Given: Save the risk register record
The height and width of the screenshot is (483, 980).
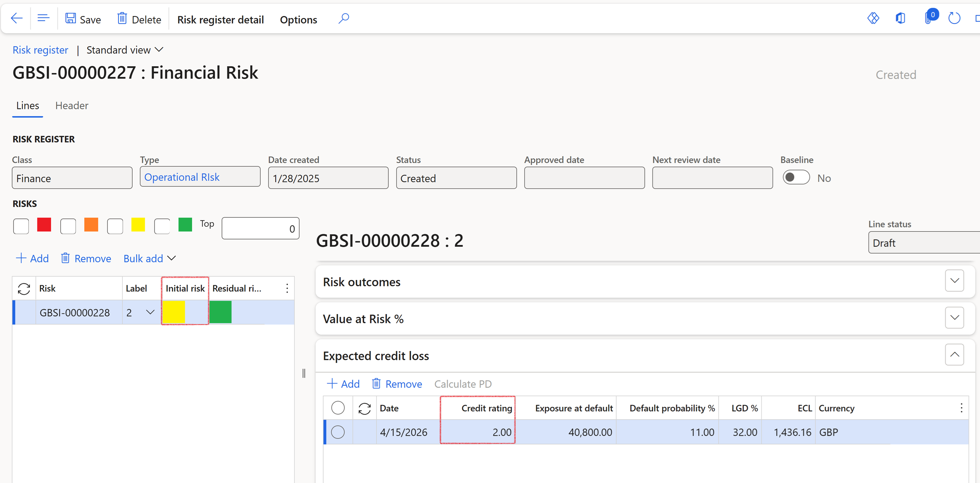Looking at the screenshot, I should click(82, 19).
